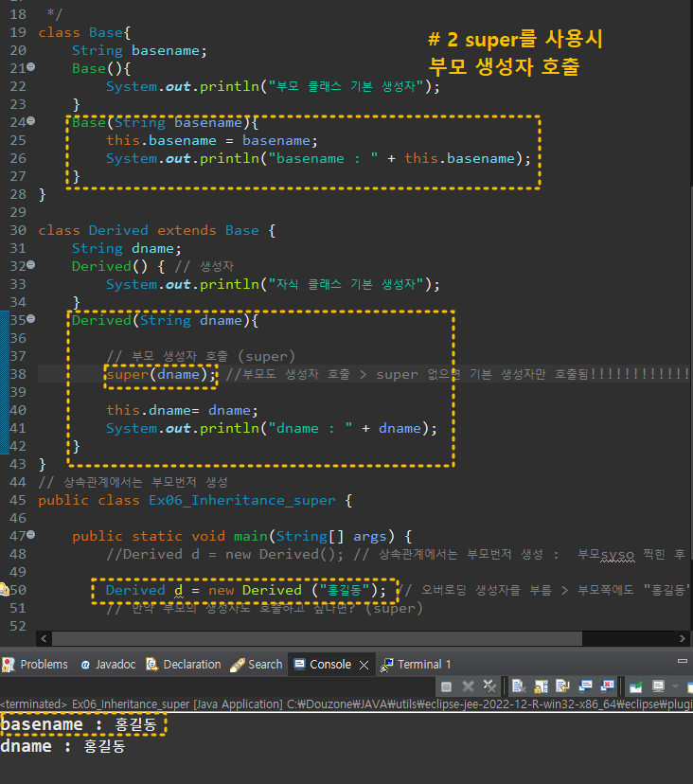
Task: Minimize the Console view panel
Action: tap(682, 661)
